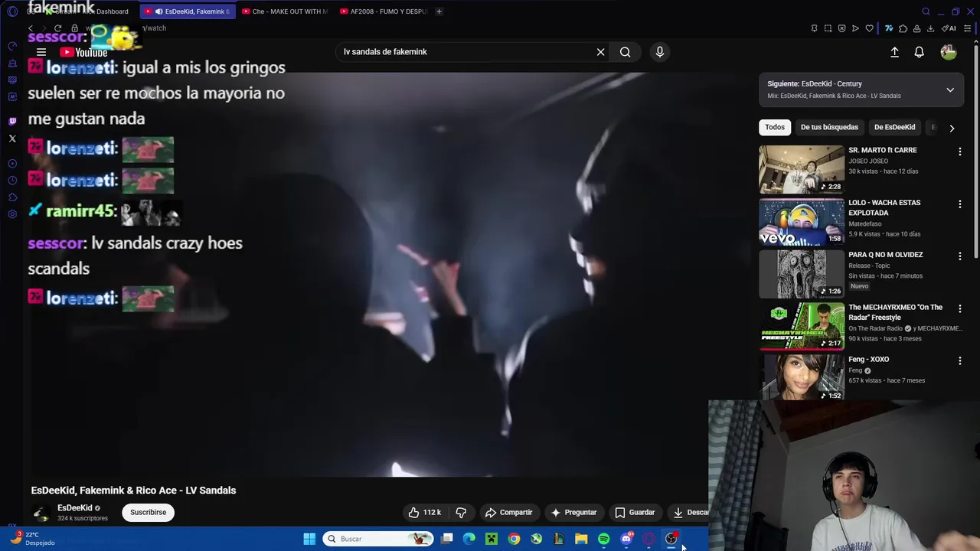Viewport: 980px width, 551px height.
Task: Show more filter chips with right arrow
Action: coord(952,128)
